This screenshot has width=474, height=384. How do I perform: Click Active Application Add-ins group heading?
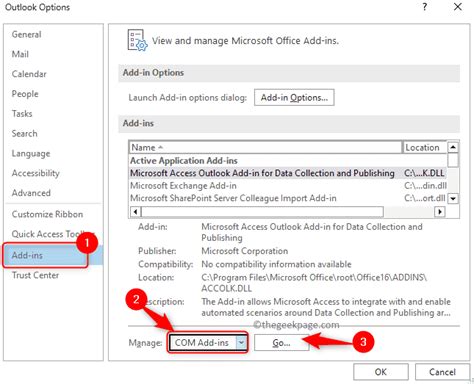pos(184,161)
